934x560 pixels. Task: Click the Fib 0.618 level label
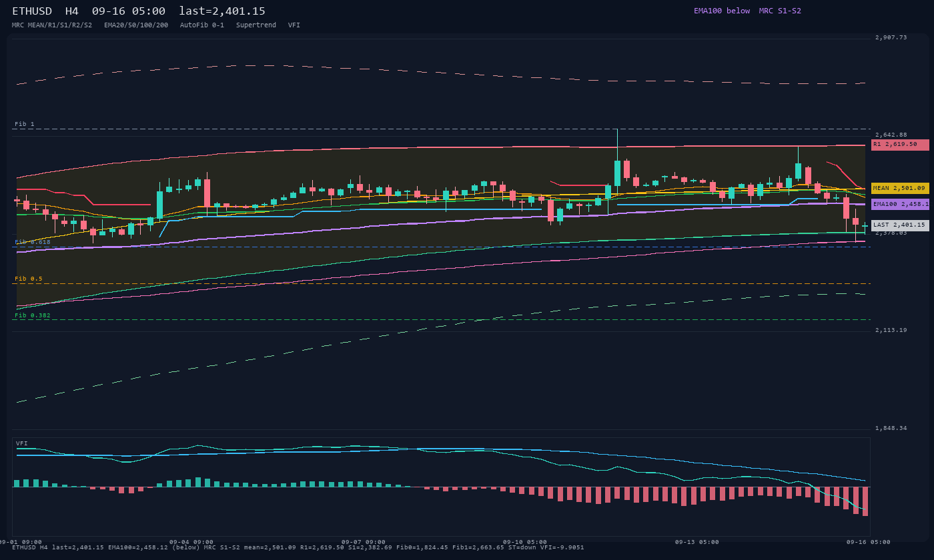click(x=33, y=242)
